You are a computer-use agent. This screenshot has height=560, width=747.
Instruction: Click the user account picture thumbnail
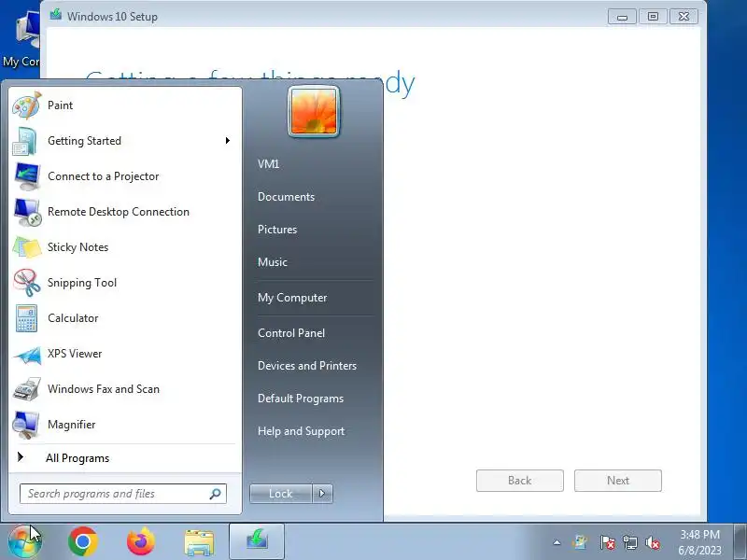pyautogui.click(x=314, y=111)
